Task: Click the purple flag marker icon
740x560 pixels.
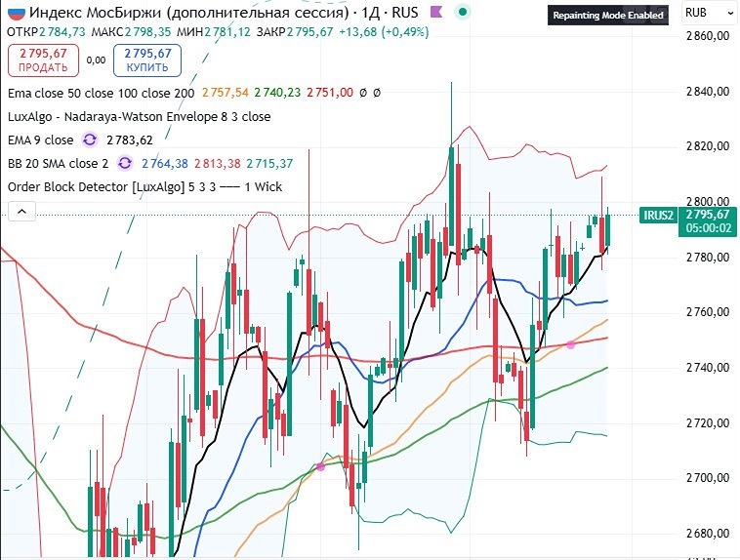Action: 436,12
